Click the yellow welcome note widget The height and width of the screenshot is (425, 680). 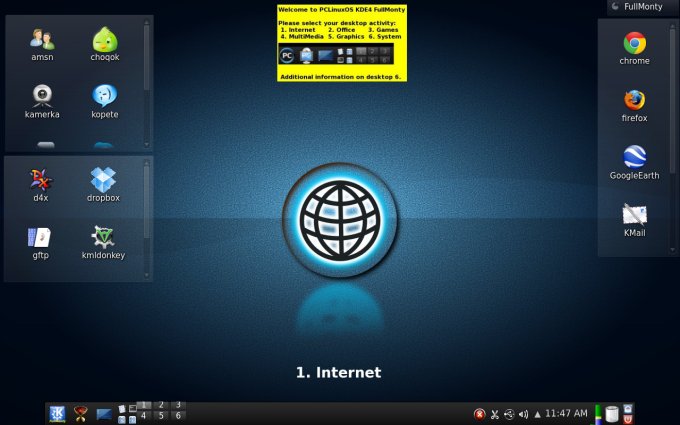point(342,43)
